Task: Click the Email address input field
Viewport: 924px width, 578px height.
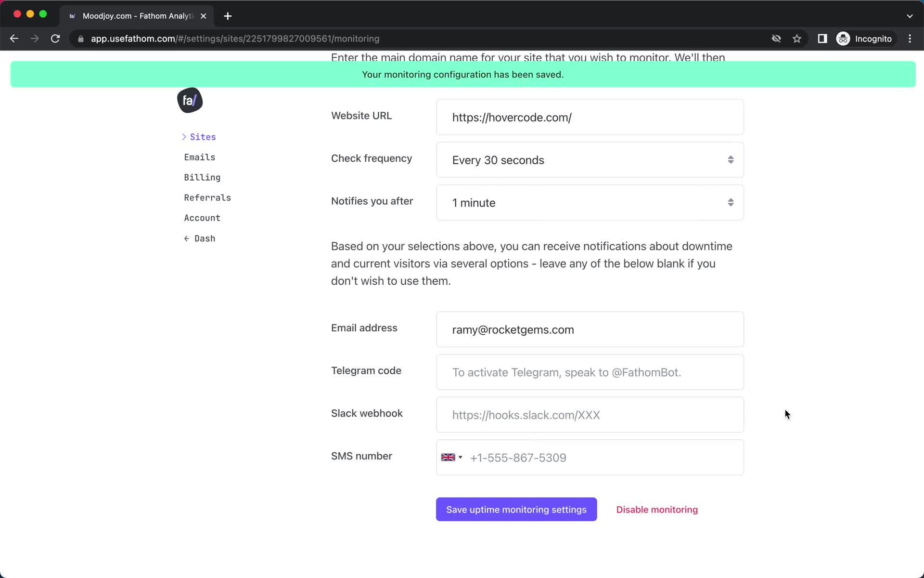Action: click(x=590, y=329)
